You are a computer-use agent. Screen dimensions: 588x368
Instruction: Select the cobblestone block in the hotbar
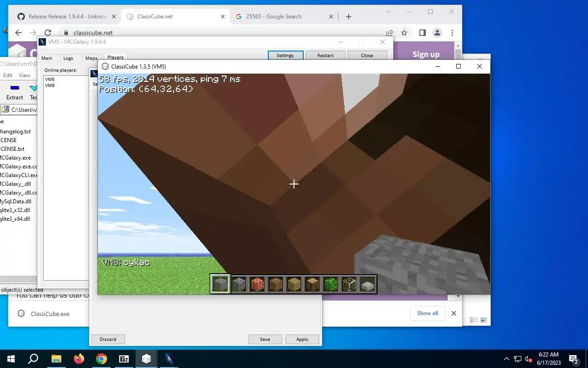pyautogui.click(x=239, y=284)
